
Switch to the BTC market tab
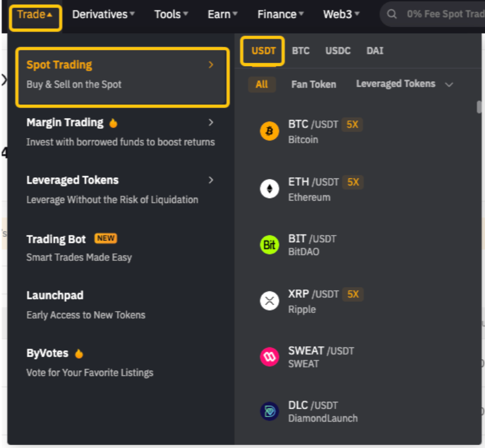300,51
